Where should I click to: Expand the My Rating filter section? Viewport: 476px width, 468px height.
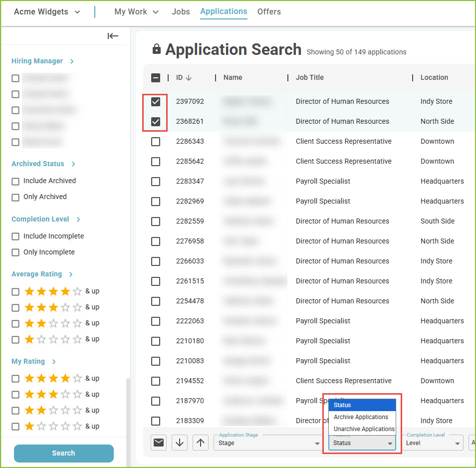pos(33,361)
